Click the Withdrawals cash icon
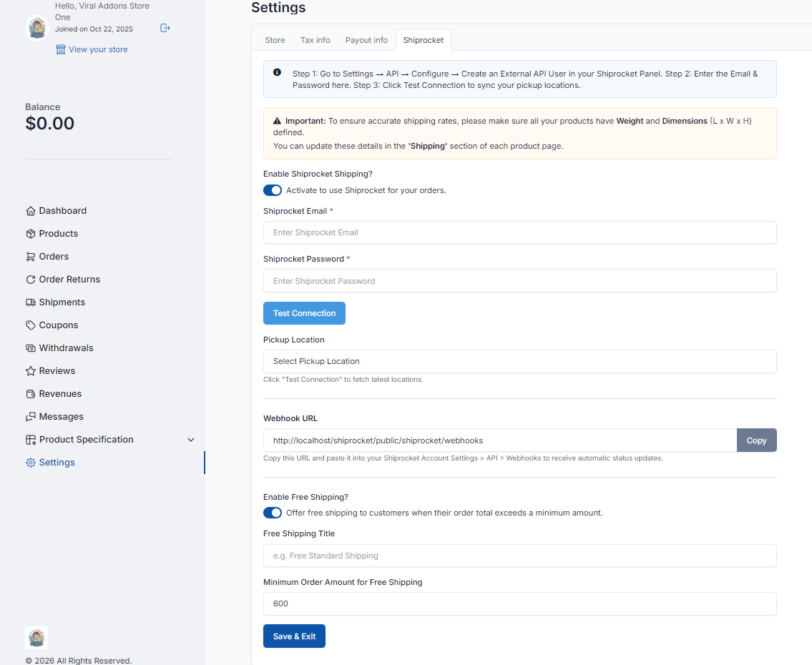The image size is (812, 665). coord(31,348)
